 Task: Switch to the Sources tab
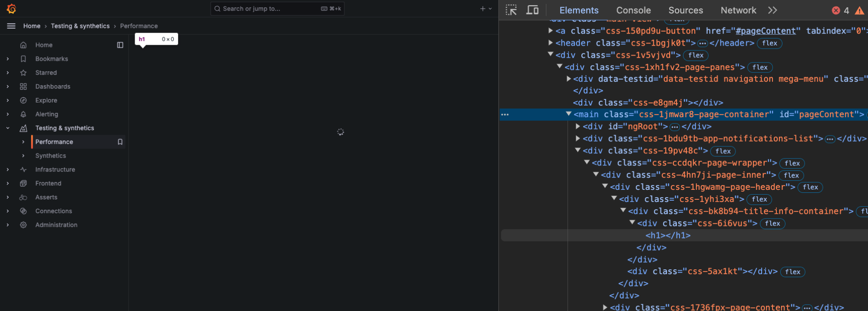(x=686, y=10)
